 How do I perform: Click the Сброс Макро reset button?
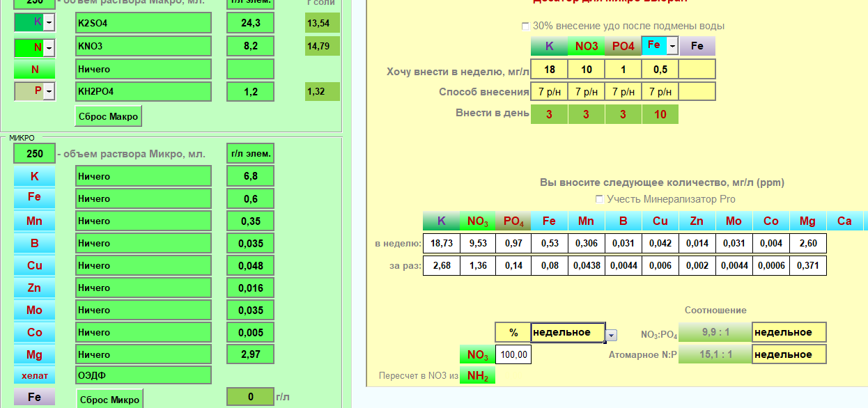(x=108, y=116)
